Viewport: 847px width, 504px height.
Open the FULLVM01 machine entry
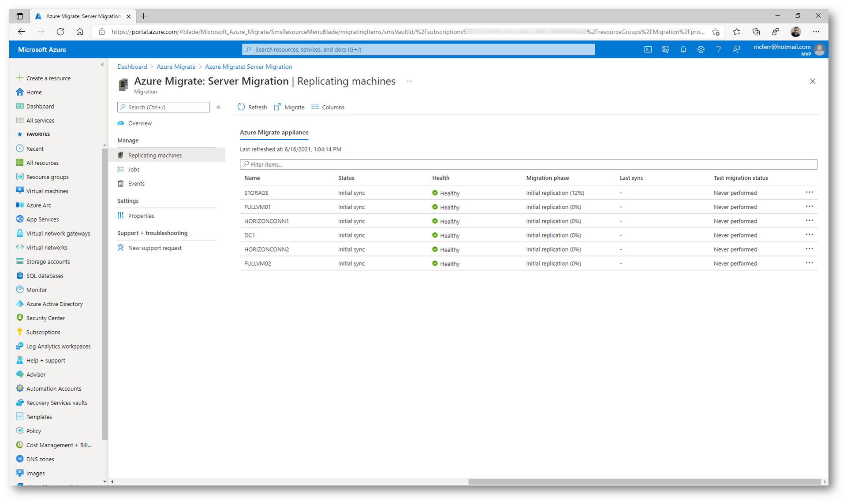point(257,207)
